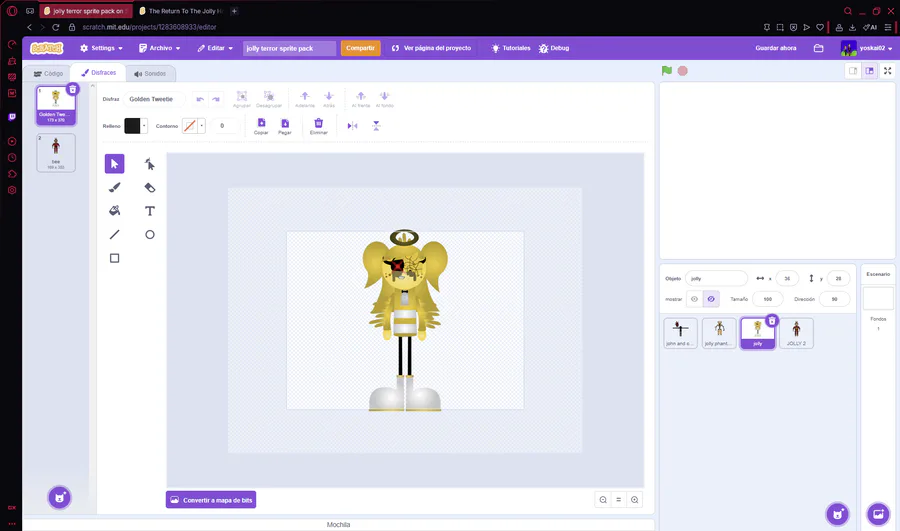Redo the costume edit

pyautogui.click(x=216, y=99)
